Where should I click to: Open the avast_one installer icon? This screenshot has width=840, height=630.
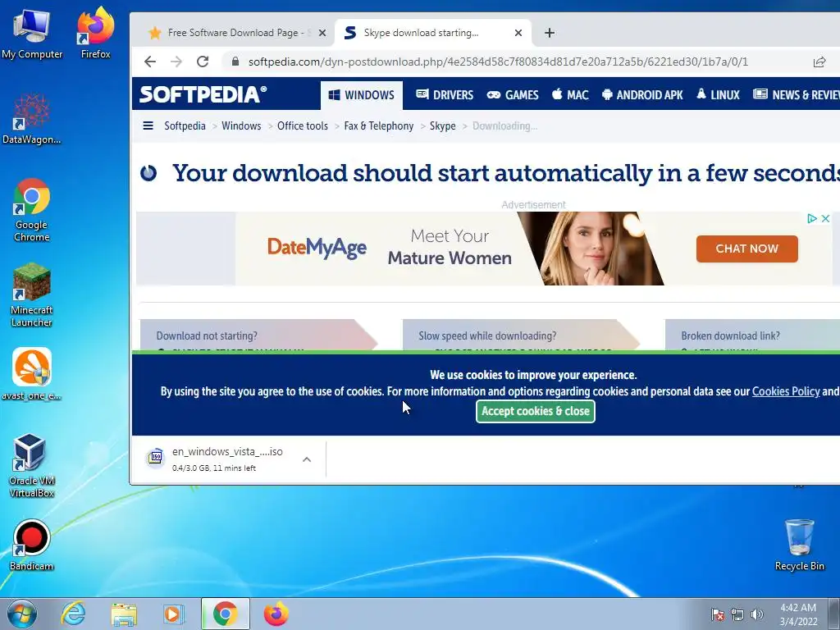coord(32,374)
